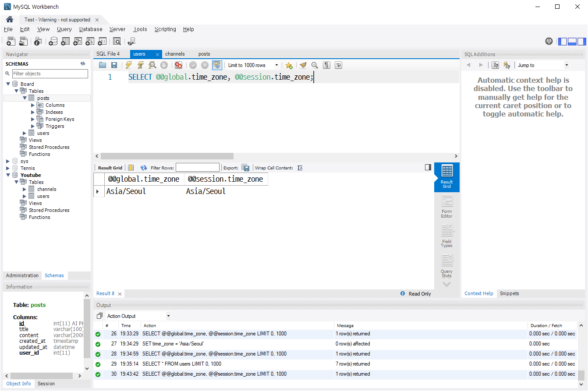Open the File menu
Screen dimensions: 588x391
[x=8, y=29]
